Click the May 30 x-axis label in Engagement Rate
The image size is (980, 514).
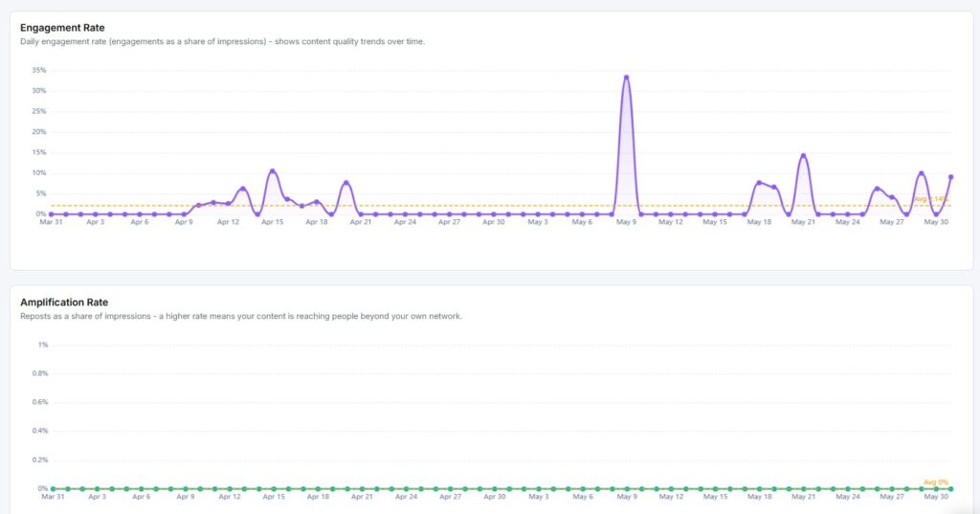[x=936, y=222]
